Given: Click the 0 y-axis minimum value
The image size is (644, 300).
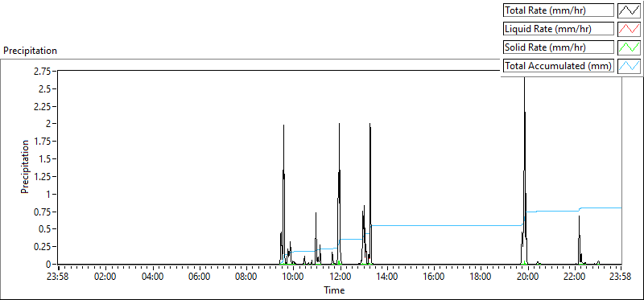Looking at the screenshot, I should 48,265.
